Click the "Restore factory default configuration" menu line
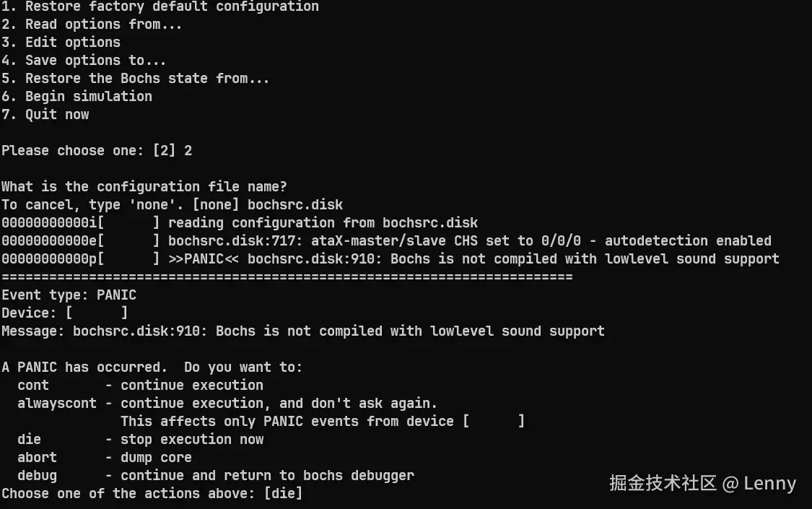This screenshot has height=509, width=812. point(160,6)
